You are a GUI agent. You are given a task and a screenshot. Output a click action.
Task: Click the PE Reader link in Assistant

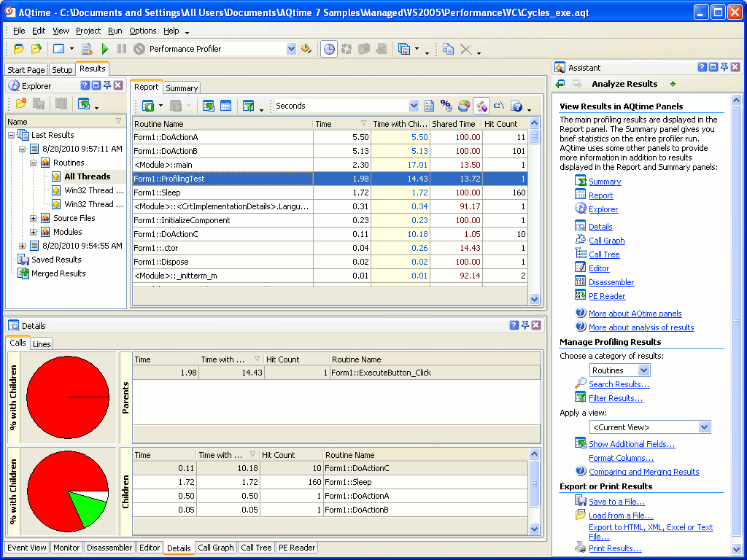point(607,296)
